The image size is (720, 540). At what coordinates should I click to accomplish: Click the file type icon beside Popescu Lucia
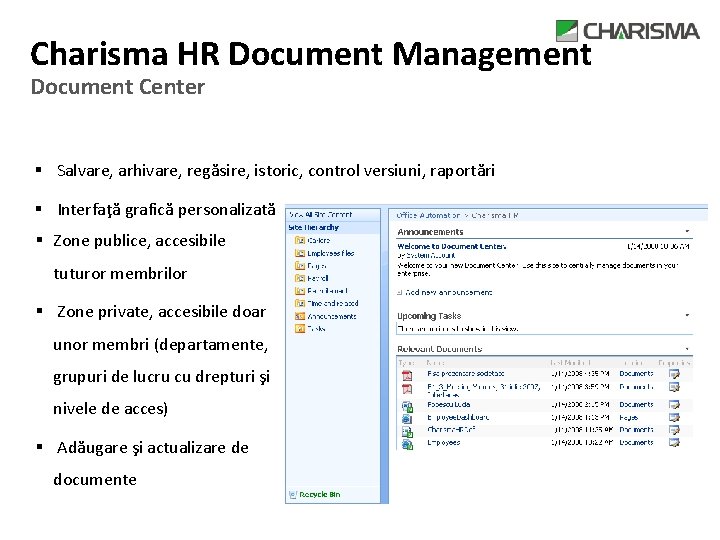pos(407,406)
